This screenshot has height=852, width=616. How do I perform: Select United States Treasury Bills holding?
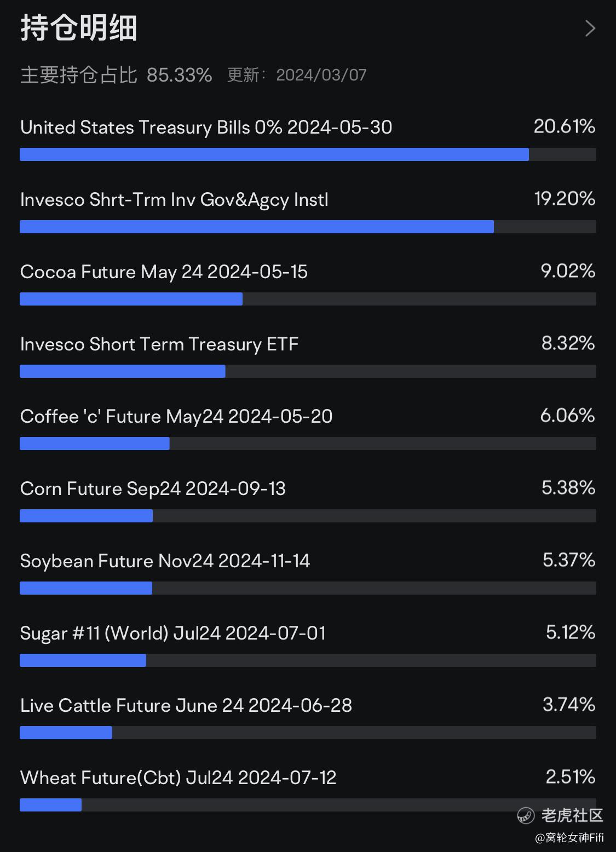[206, 128]
